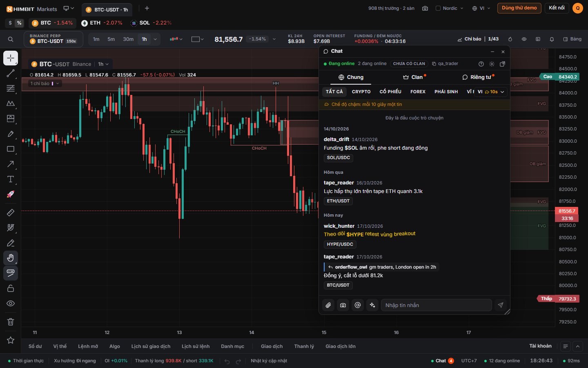This screenshot has width=588, height=368.
Task: Switch price display to percent mode
Action: point(19,23)
